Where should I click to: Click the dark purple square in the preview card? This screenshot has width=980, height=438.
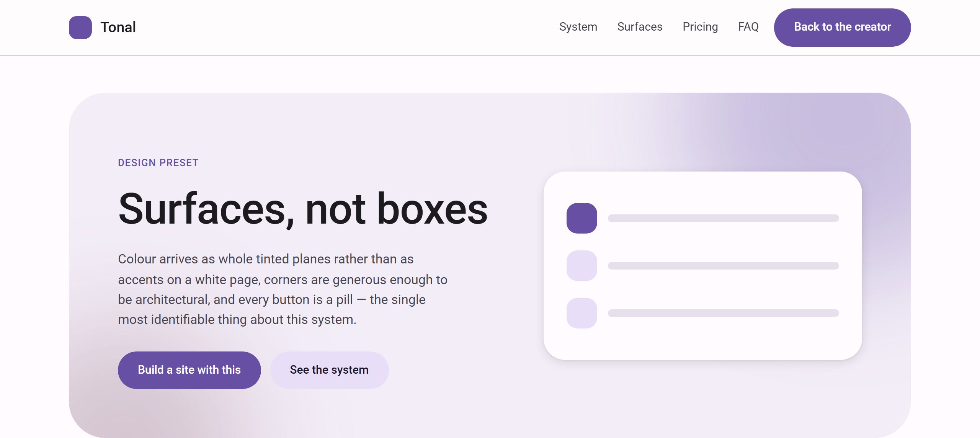click(x=581, y=218)
